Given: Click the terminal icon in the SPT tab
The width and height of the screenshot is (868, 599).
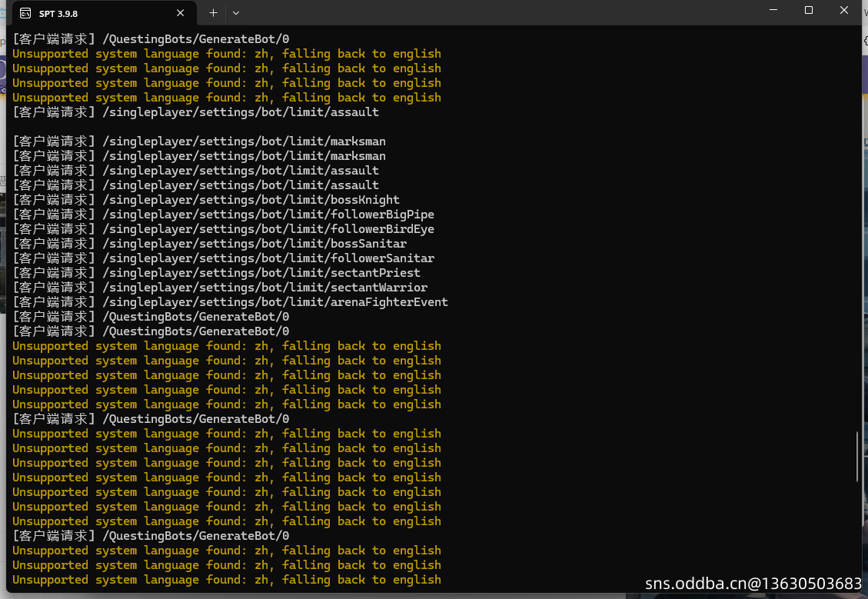Looking at the screenshot, I should (25, 13).
